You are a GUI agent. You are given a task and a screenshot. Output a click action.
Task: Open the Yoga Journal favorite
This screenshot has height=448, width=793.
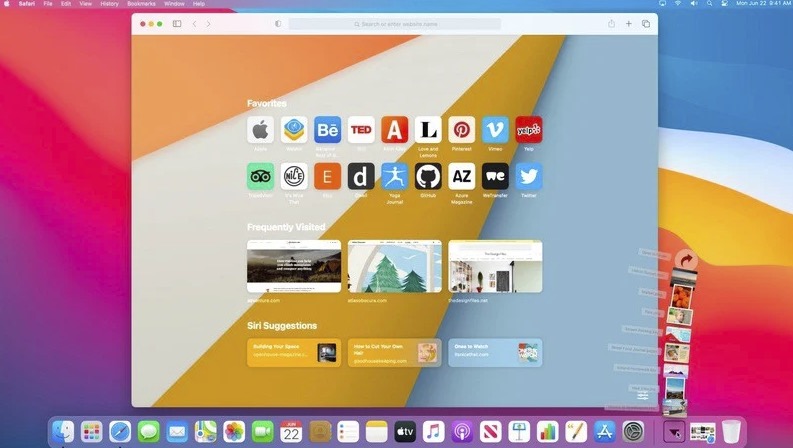coord(394,176)
